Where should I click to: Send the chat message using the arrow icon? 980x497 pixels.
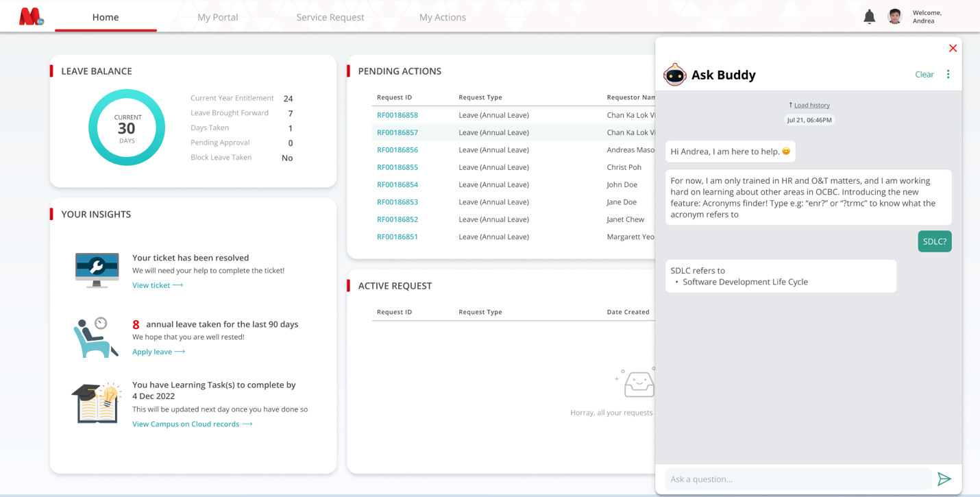pyautogui.click(x=944, y=478)
